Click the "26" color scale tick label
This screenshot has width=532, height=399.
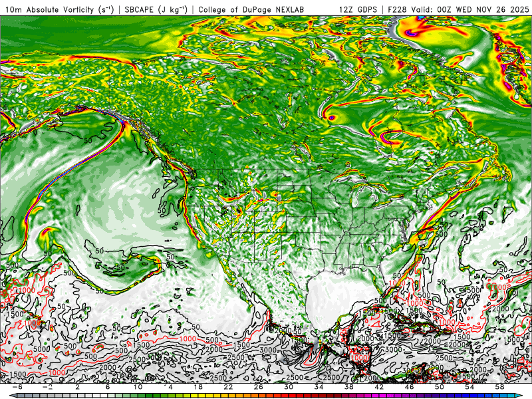tap(258, 387)
